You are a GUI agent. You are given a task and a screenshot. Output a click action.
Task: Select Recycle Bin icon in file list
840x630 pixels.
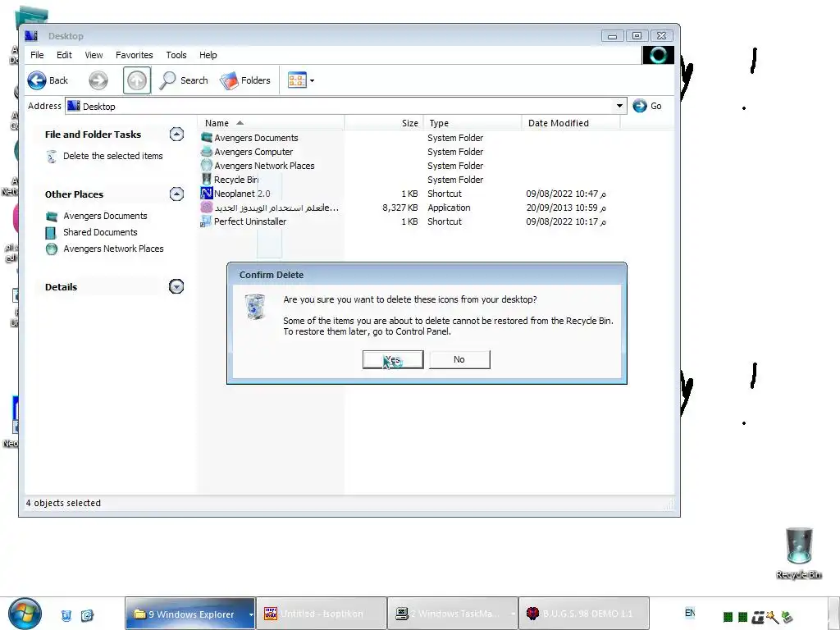(x=206, y=180)
